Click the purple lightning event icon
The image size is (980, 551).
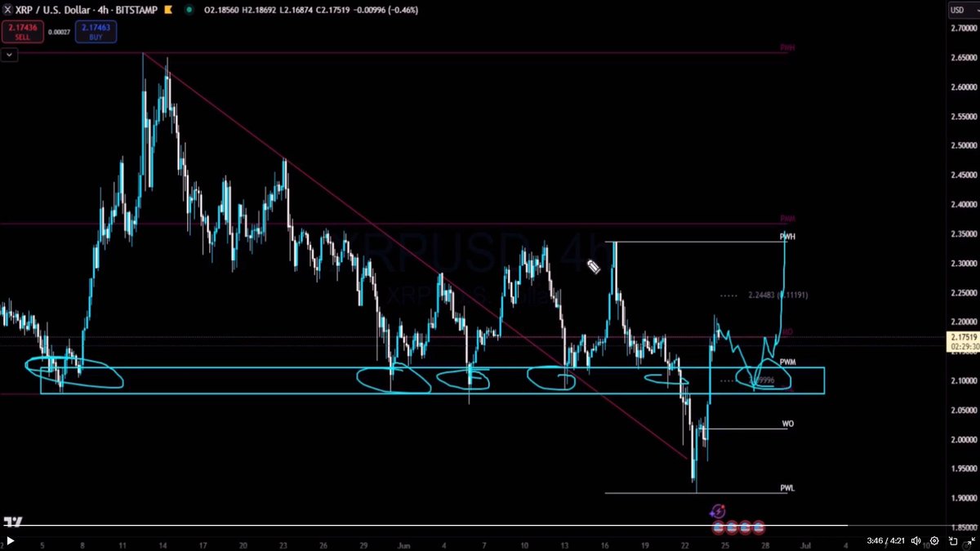tap(718, 512)
